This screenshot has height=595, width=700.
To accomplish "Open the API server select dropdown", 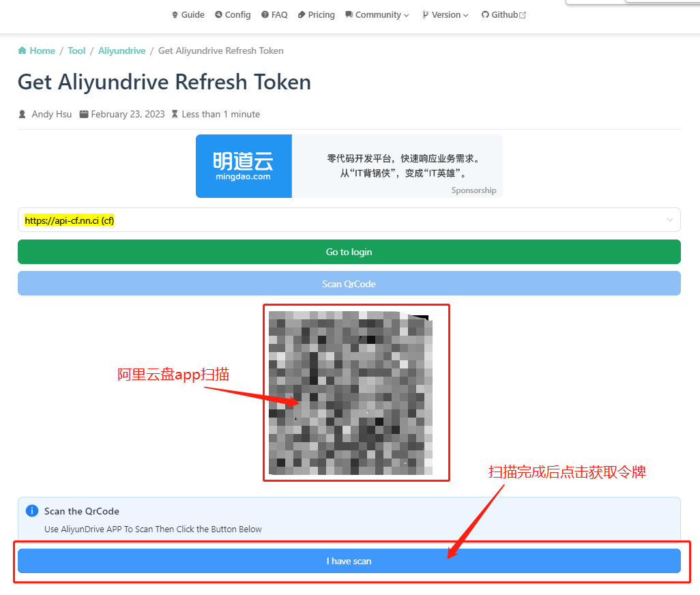I will (349, 220).
